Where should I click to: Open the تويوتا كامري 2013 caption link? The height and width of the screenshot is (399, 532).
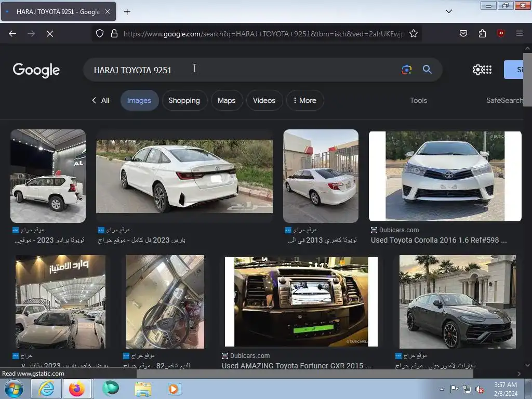click(322, 240)
